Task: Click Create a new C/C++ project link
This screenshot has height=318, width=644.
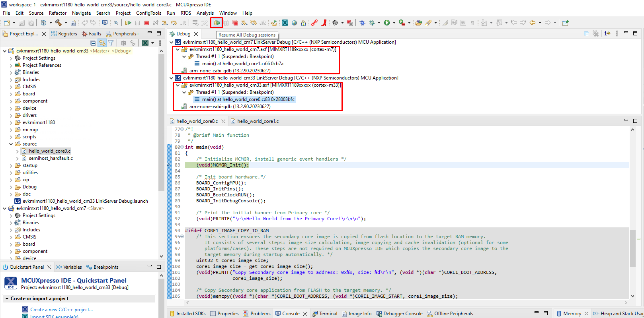Action: coord(61,310)
